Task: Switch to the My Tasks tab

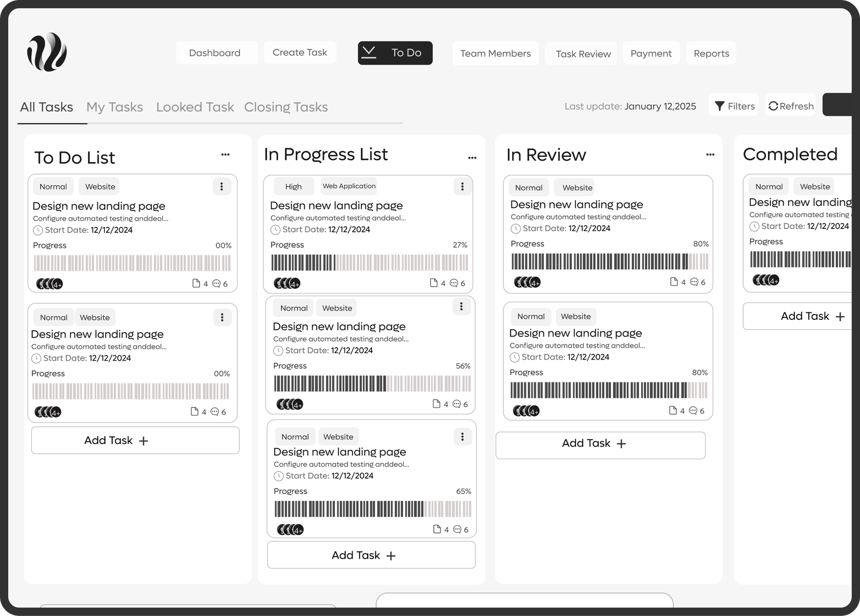Action: coord(114,107)
